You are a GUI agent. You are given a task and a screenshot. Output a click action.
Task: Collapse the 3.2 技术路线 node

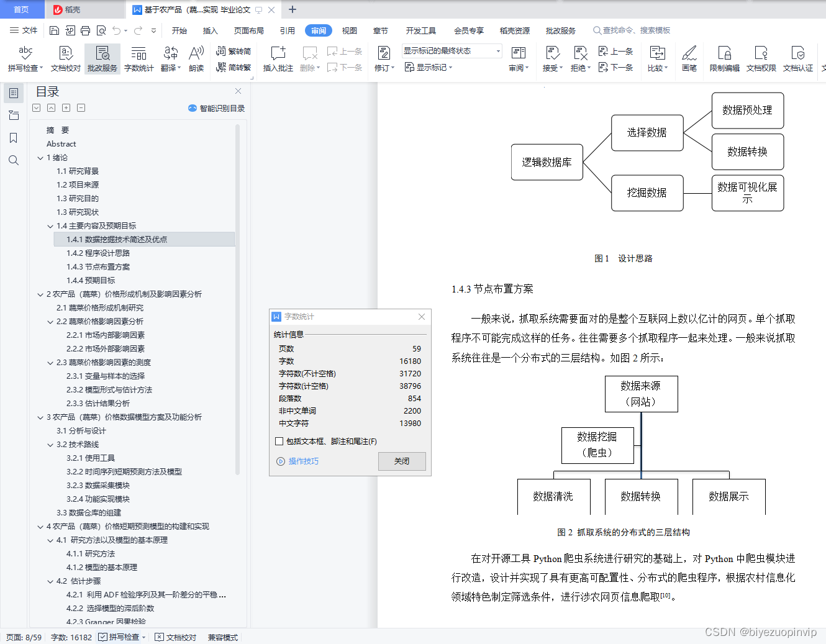click(x=50, y=445)
